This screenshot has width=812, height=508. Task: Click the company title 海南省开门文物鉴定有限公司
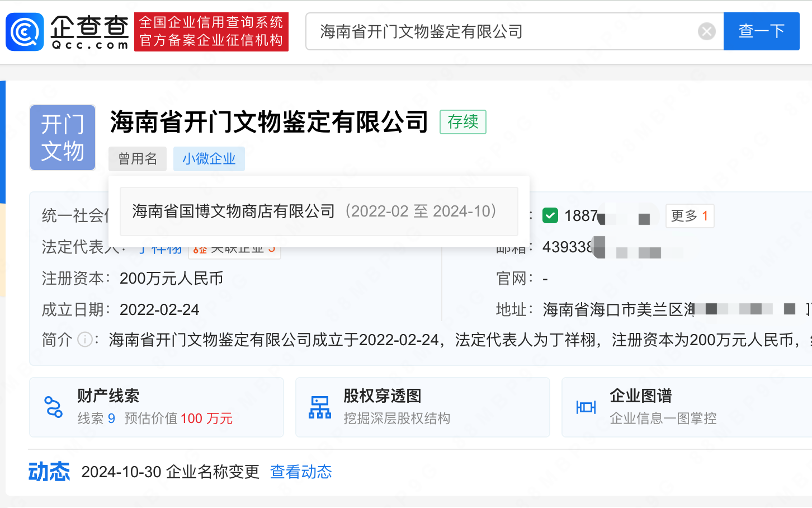click(x=269, y=122)
